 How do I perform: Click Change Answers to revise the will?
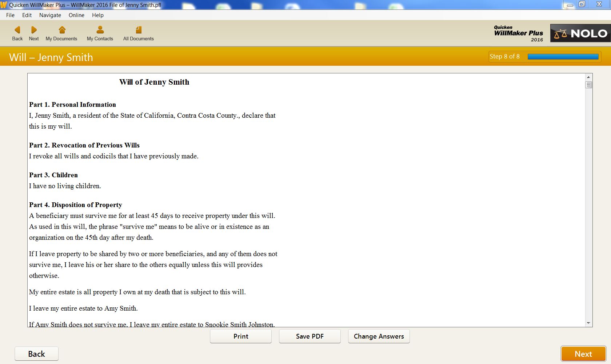point(379,336)
